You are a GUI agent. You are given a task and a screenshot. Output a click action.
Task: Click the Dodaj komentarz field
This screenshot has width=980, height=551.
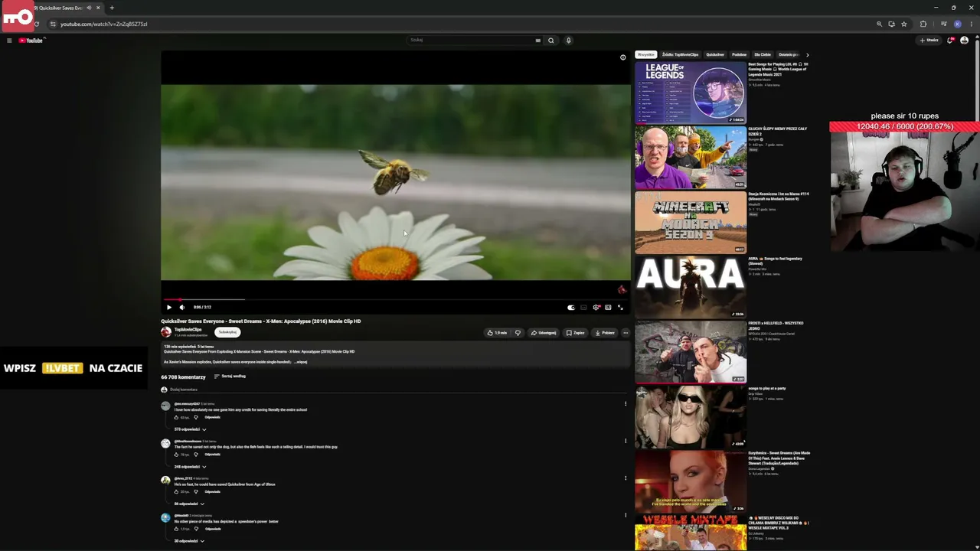(x=398, y=390)
